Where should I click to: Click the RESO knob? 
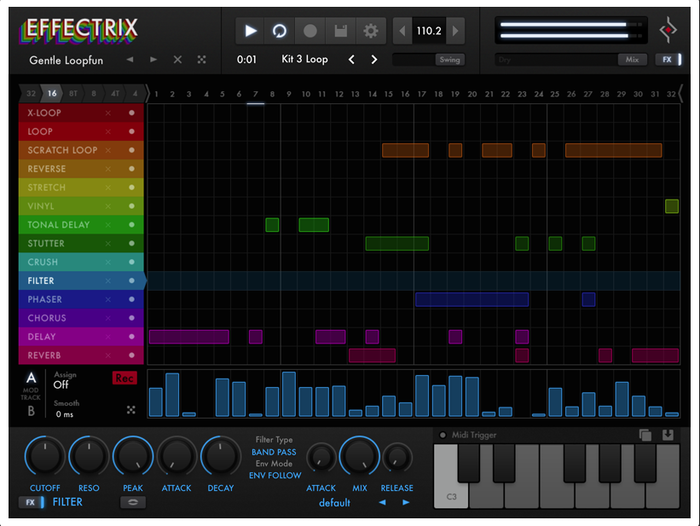click(88, 456)
